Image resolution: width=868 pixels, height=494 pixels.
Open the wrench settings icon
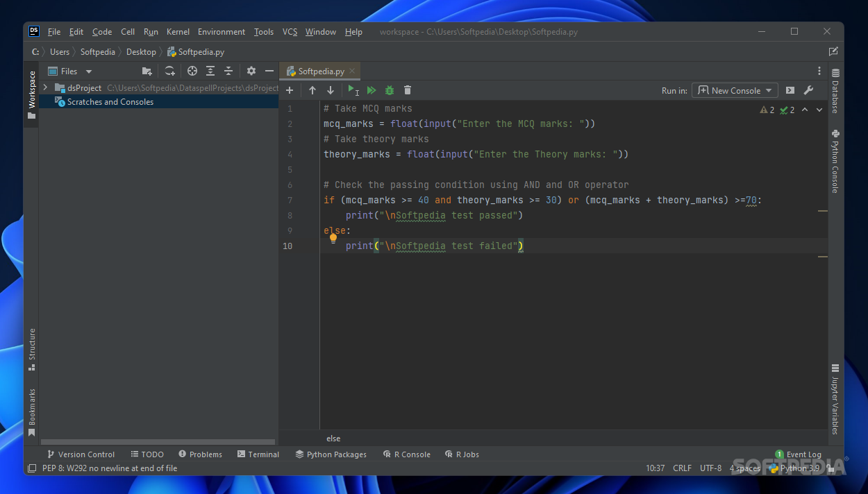pos(808,90)
